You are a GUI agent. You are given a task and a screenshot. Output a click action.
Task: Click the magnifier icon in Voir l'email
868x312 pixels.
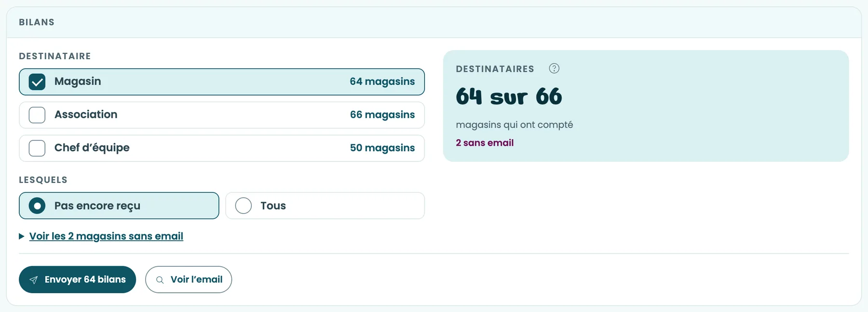coord(160,280)
